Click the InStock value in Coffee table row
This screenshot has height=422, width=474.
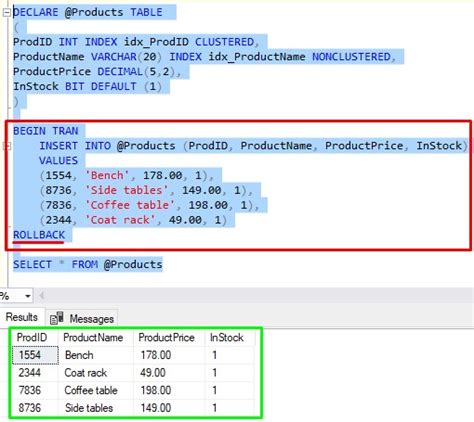coord(230,390)
